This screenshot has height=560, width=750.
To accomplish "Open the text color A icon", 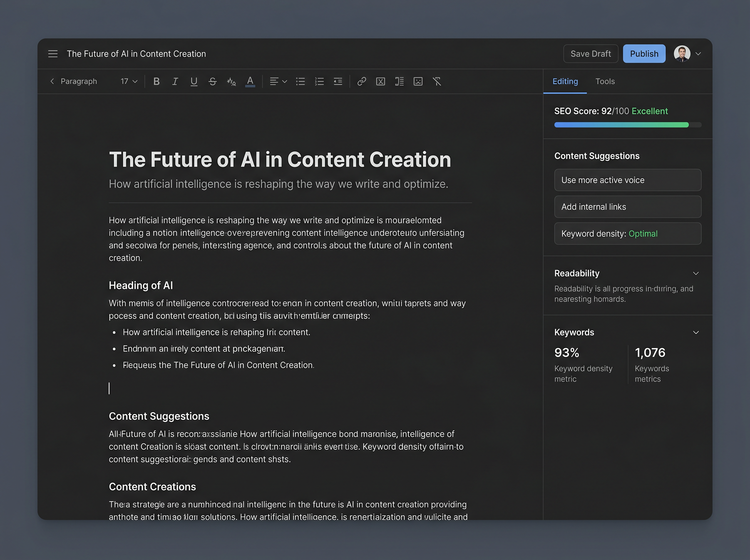I will (250, 82).
